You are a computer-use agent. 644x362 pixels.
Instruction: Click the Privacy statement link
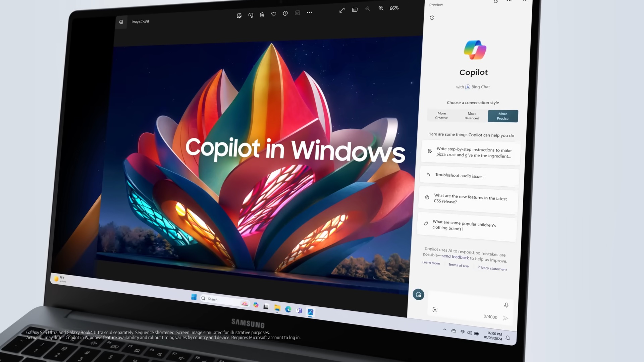(x=492, y=268)
